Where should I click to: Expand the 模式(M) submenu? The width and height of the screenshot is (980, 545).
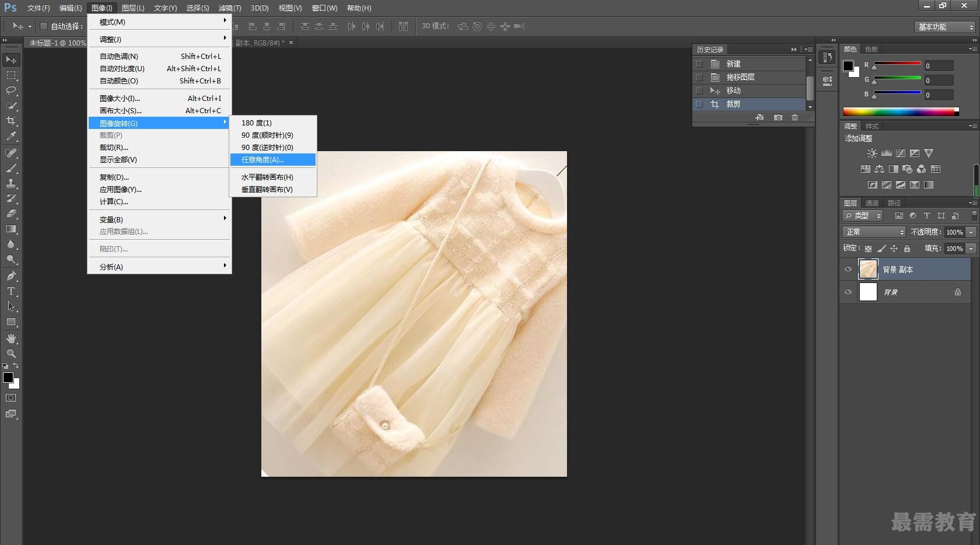point(160,22)
